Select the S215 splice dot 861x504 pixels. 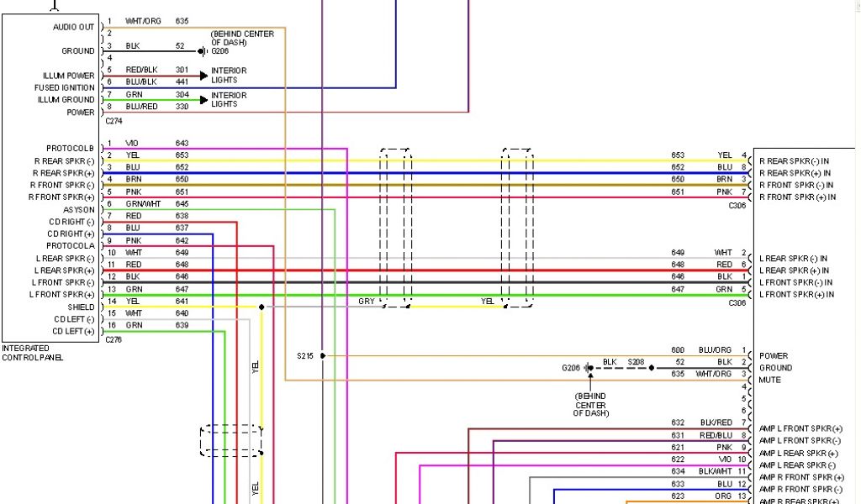(x=322, y=356)
